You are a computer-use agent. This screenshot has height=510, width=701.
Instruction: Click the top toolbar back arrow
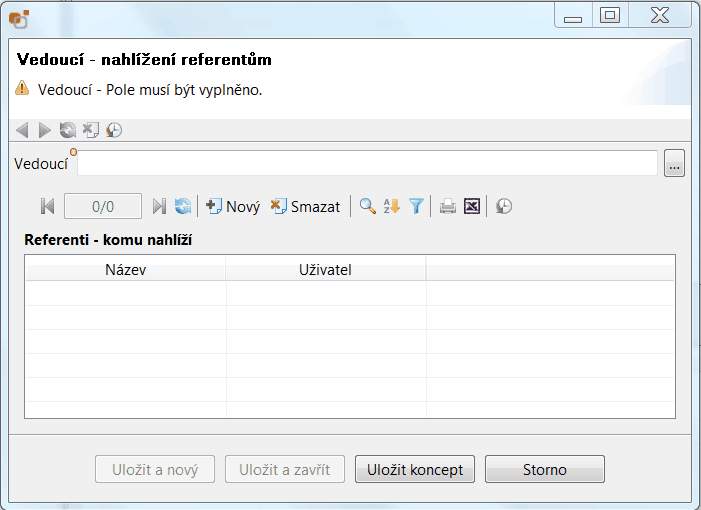click(x=22, y=130)
